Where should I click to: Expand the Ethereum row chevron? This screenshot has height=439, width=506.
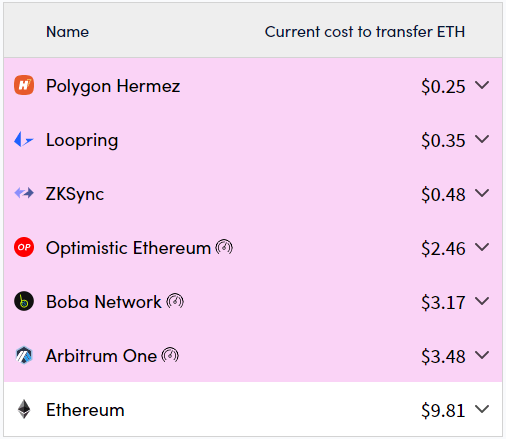pyautogui.click(x=482, y=409)
